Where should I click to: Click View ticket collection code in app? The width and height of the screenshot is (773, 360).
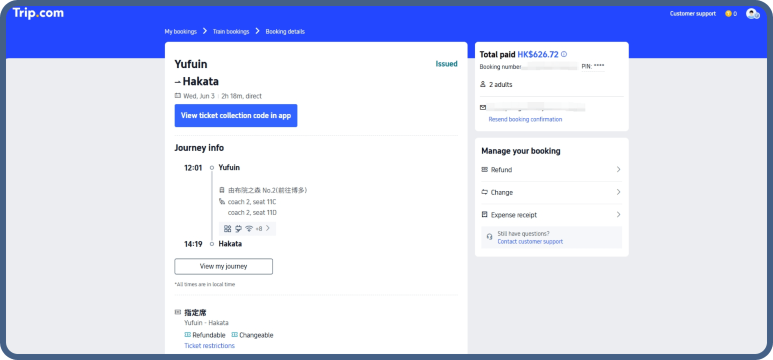[x=236, y=115]
